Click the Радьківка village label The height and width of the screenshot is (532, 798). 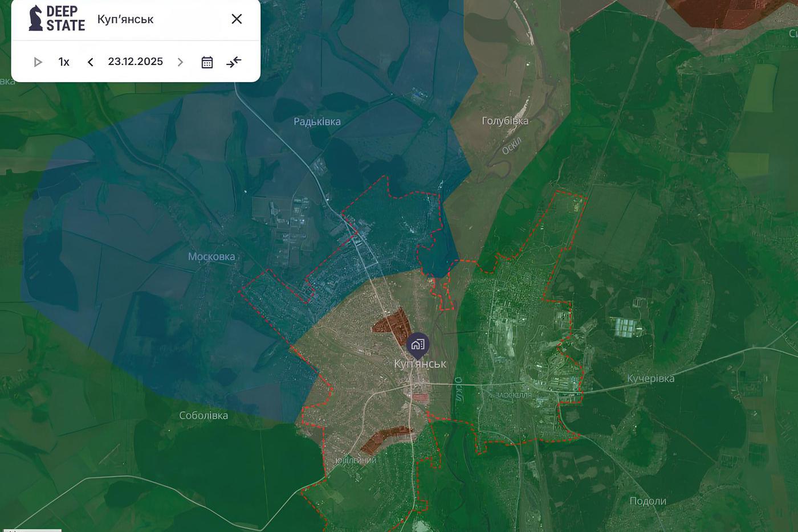pos(317,121)
